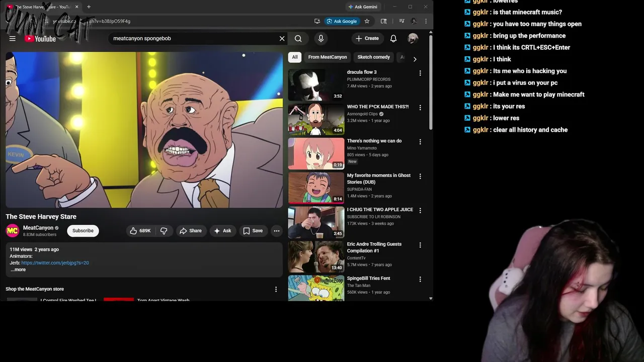Open There's nothing we can do video
Image resolution: width=644 pixels, height=362 pixels.
click(x=316, y=153)
